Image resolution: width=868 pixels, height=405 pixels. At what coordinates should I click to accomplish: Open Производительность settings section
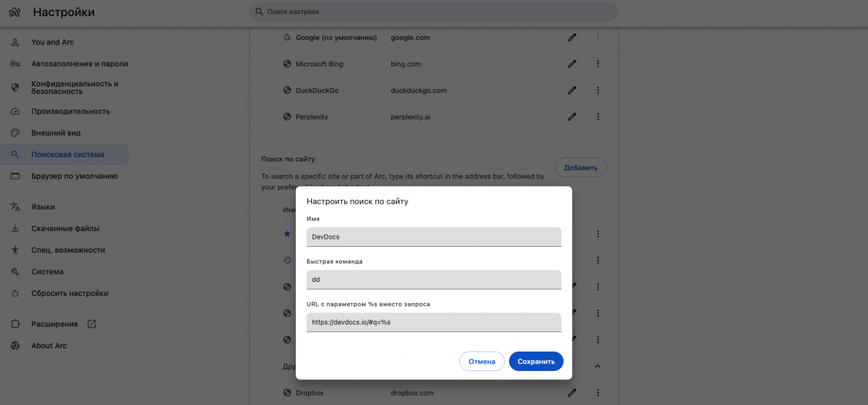point(66,111)
